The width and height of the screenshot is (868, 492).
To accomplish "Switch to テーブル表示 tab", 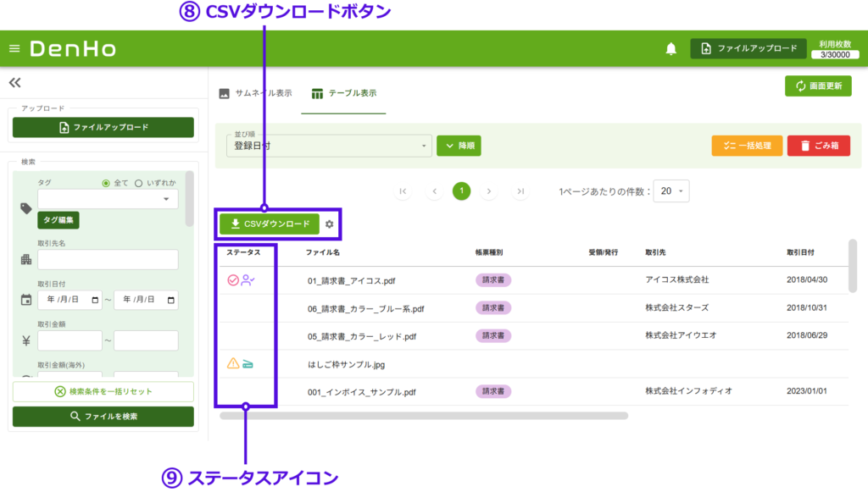I will point(343,93).
